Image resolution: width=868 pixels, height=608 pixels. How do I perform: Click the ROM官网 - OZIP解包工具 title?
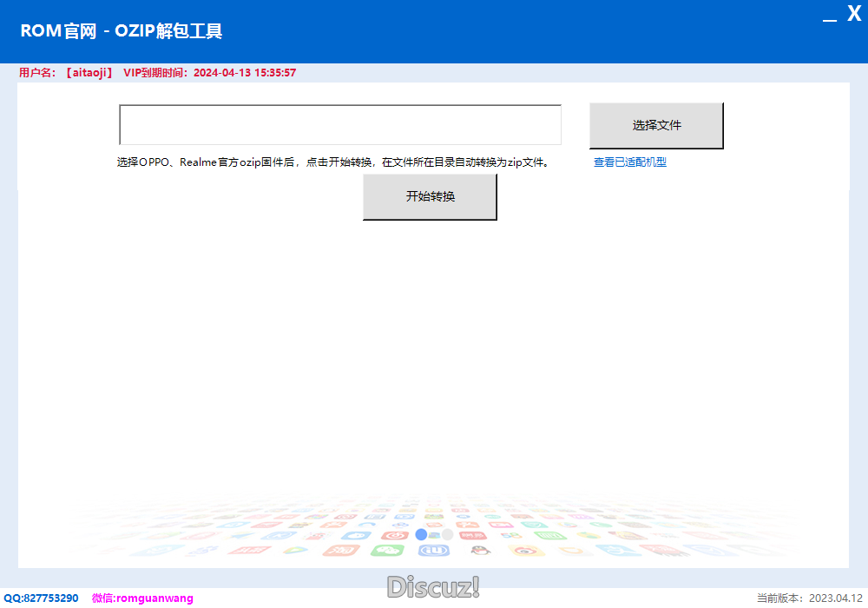(x=122, y=31)
